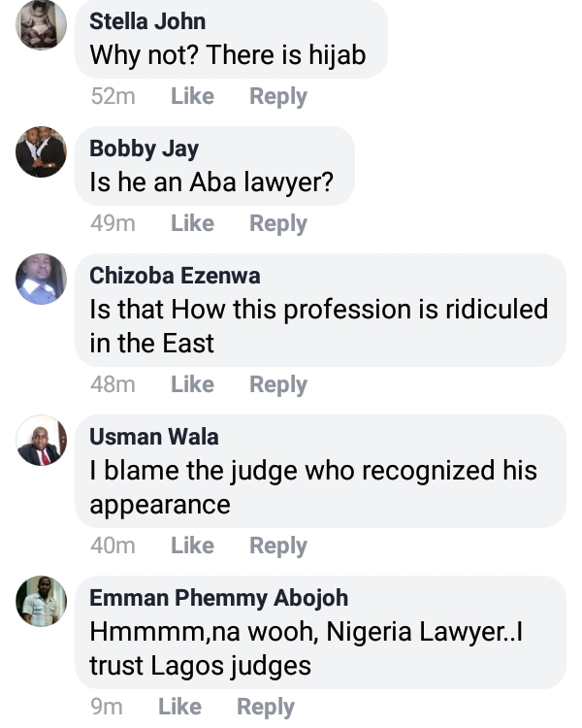Go to Usman Wala's profile name
Viewport: 582px width, 728px height.
point(154,437)
